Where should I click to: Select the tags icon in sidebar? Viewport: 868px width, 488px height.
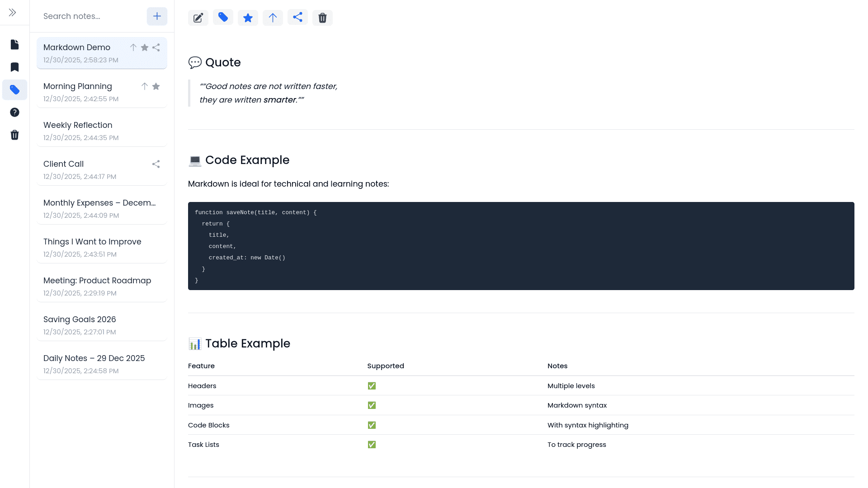[x=14, y=89]
